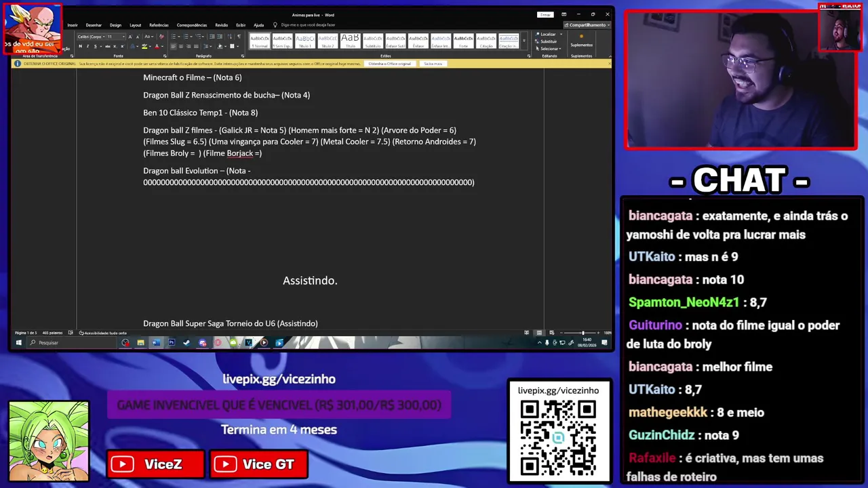Click the ViceZ YouTube button
The image size is (868, 488).
click(x=155, y=464)
